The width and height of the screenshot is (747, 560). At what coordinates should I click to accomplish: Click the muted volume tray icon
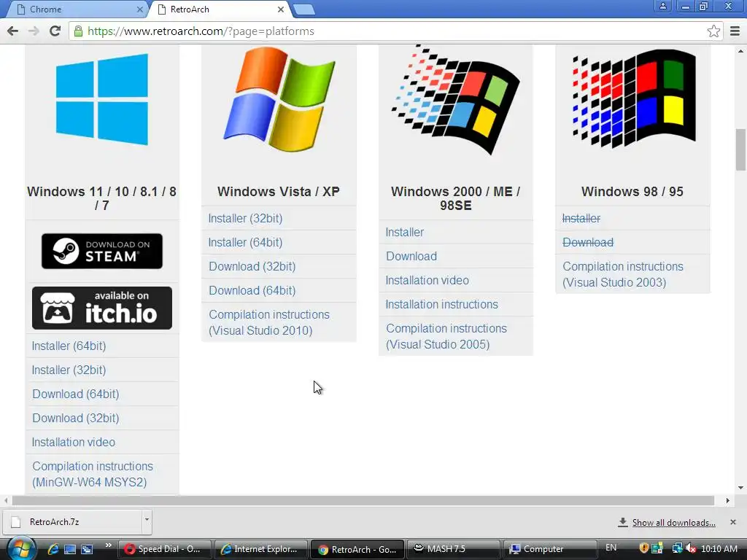pos(691,548)
